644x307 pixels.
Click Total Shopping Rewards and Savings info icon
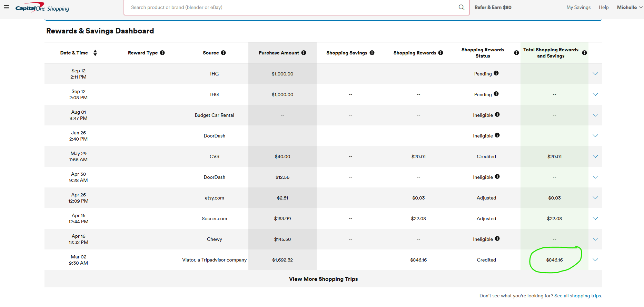click(x=584, y=53)
